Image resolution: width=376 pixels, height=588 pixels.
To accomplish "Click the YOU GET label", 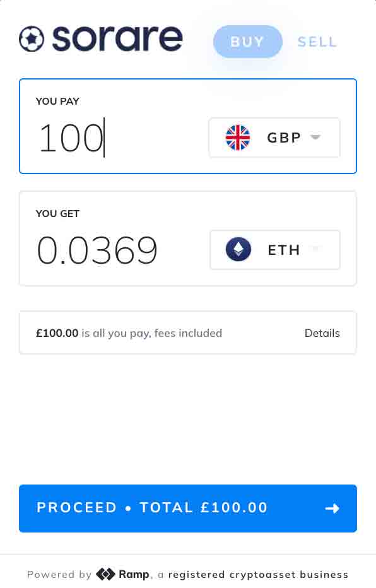I will [x=57, y=214].
